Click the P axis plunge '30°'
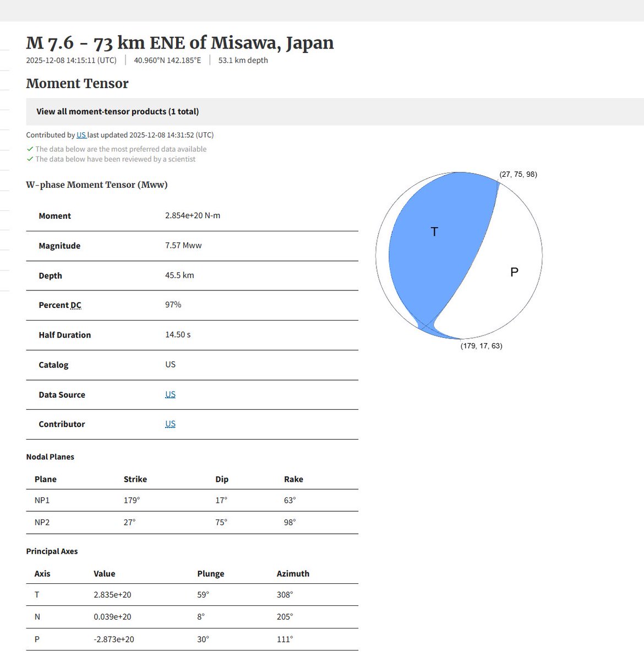The image size is (644, 661). 203,640
